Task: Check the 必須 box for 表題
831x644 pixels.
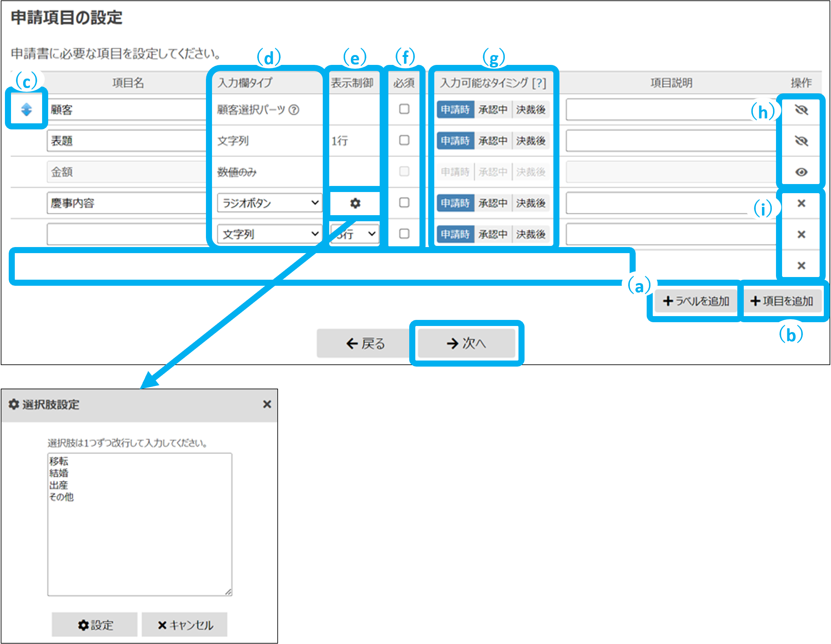Action: pyautogui.click(x=404, y=140)
